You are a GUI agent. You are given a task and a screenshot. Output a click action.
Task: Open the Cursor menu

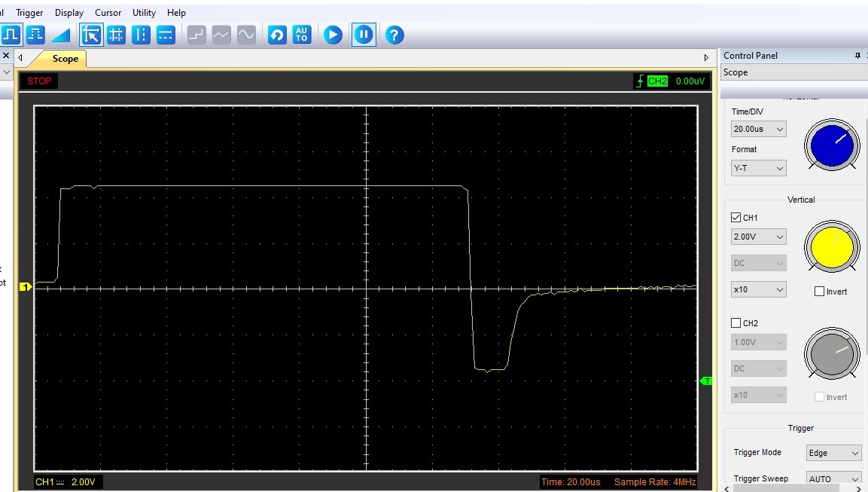[108, 13]
